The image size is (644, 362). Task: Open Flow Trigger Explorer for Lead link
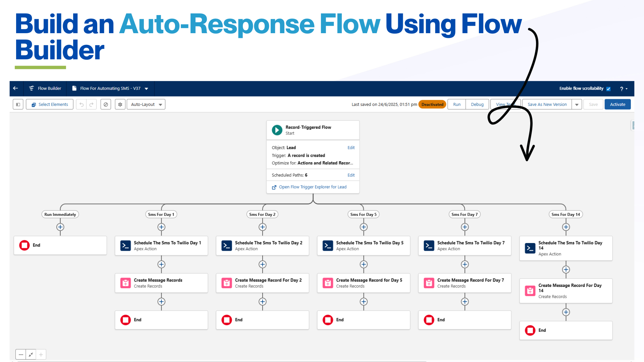click(x=312, y=187)
